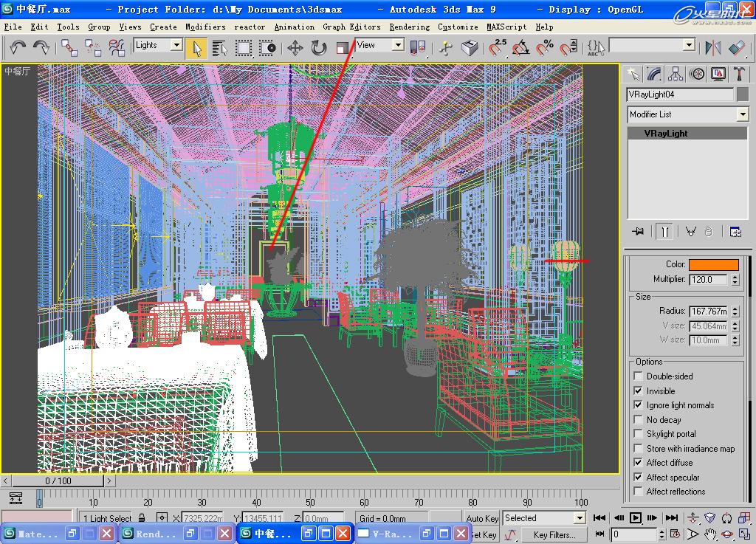The height and width of the screenshot is (544, 756).
Task: Open the Create command panel tab
Action: [x=633, y=75]
